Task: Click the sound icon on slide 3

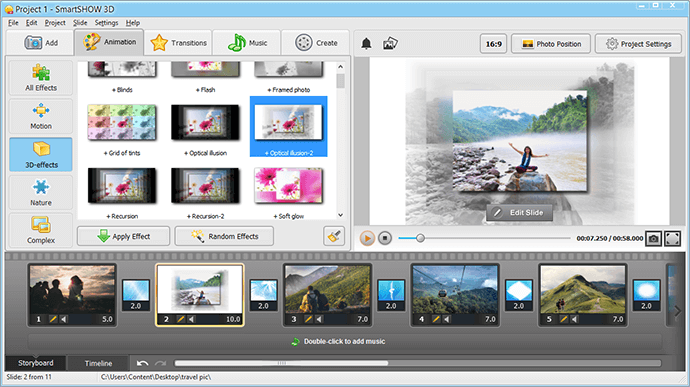Action: point(319,319)
